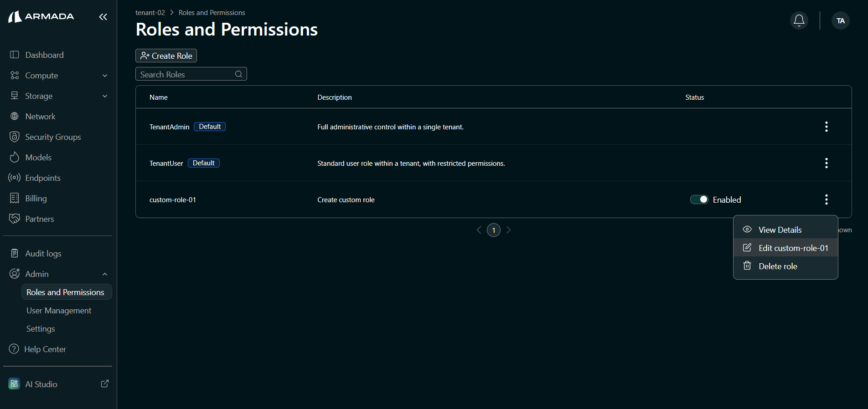Image resolution: width=868 pixels, height=409 pixels.
Task: Click the Admin user-gear icon
Action: point(15,274)
